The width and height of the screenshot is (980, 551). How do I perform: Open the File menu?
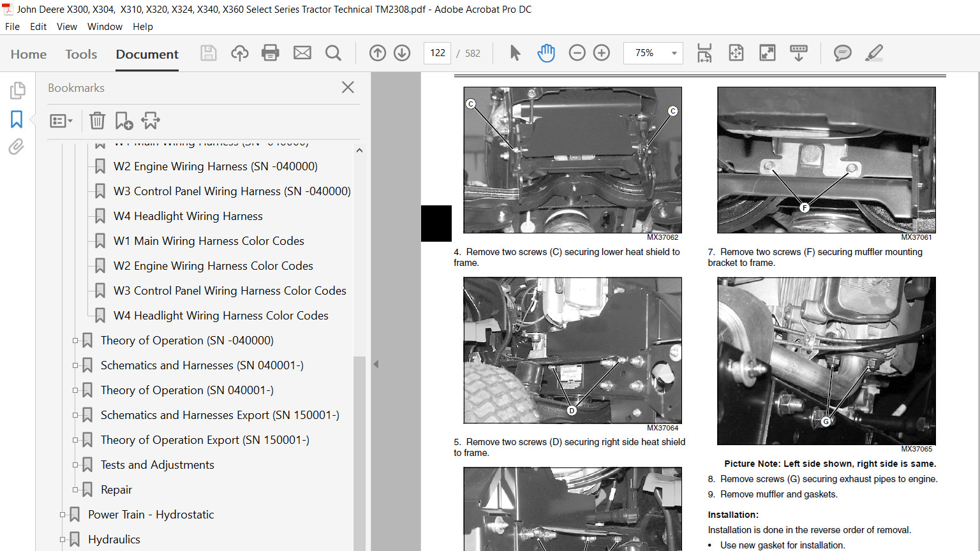(12, 27)
